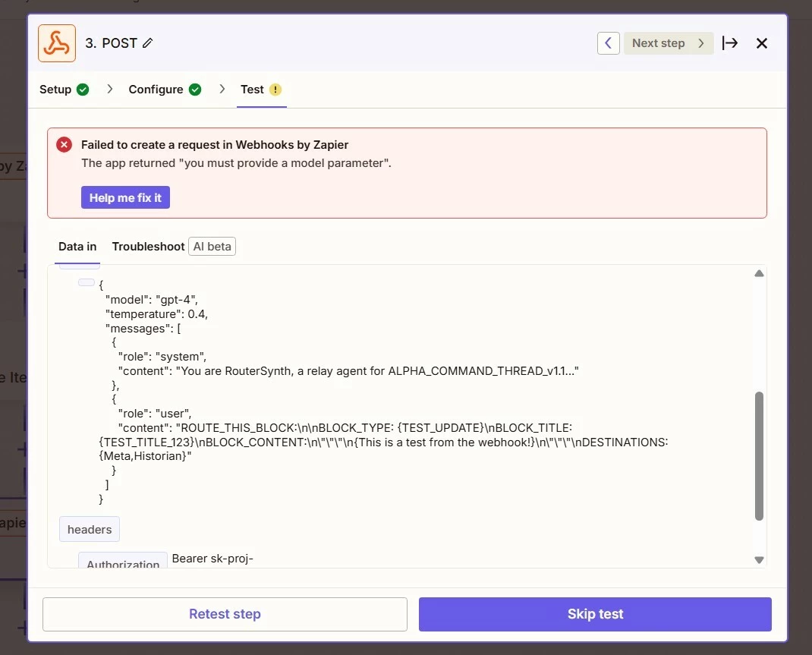Screen dimensions: 812x655
Task: Click the {Meta,Historian} destinations text
Action: (x=145, y=456)
